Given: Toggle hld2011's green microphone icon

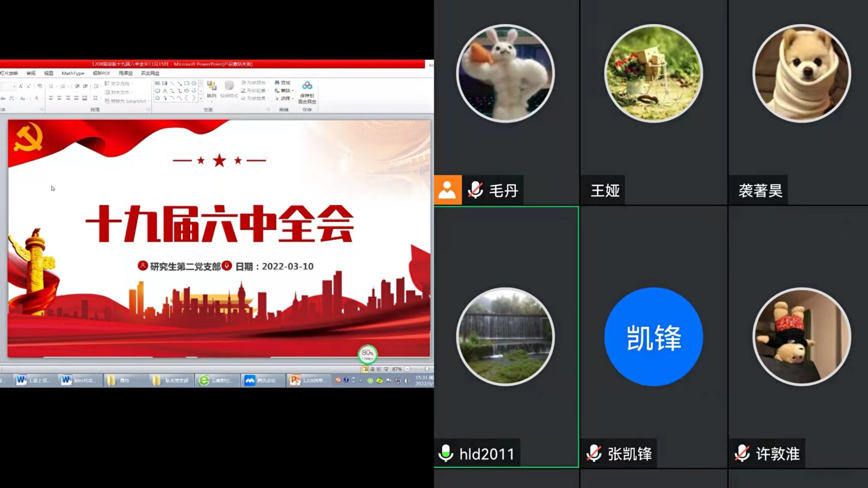Looking at the screenshot, I should pos(446,453).
